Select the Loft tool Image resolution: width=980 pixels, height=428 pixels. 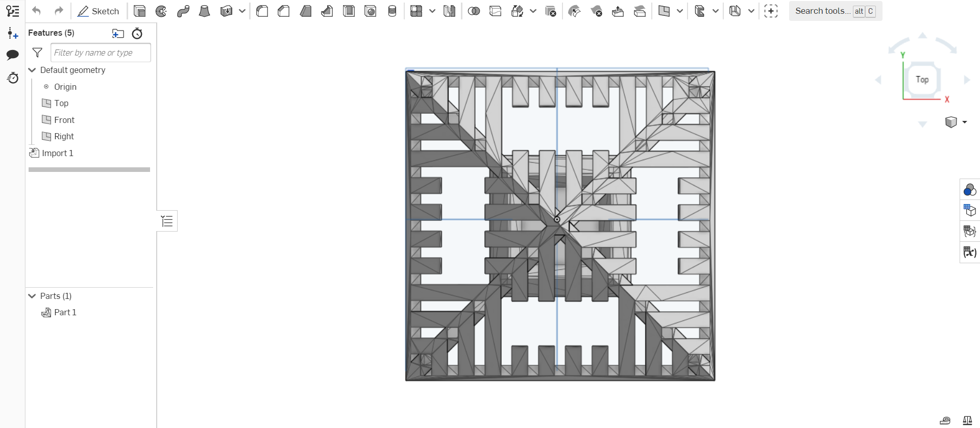click(205, 11)
